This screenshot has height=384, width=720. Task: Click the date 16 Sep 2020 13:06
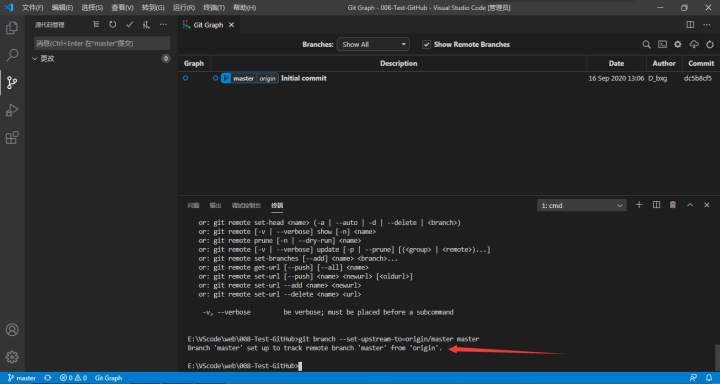tap(616, 78)
